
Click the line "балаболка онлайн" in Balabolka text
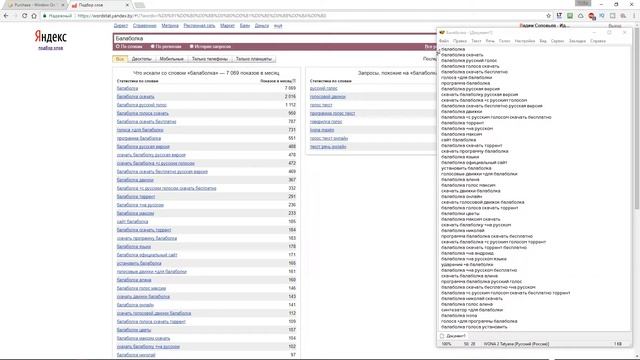pos(461,197)
